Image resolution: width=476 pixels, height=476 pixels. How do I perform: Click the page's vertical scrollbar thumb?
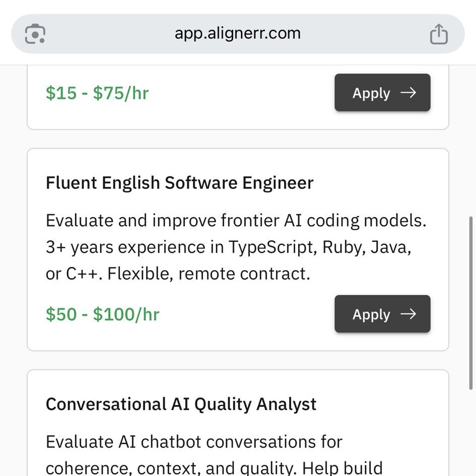click(x=471, y=302)
